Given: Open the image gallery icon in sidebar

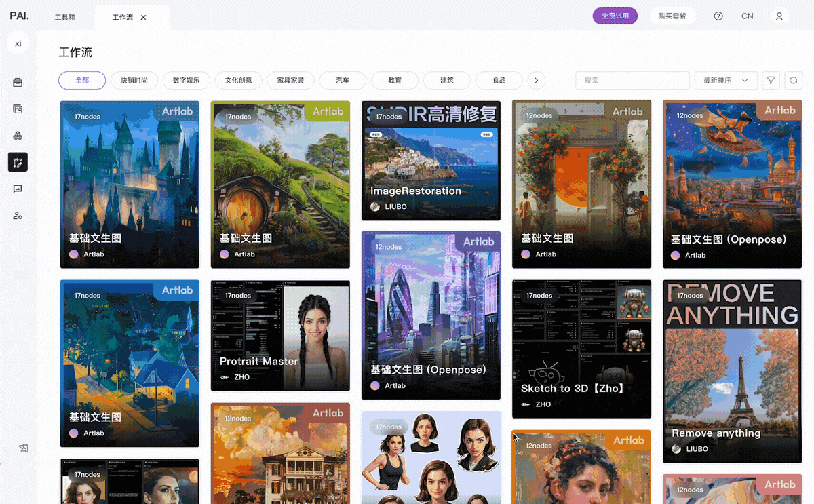Looking at the screenshot, I should coord(18,109).
